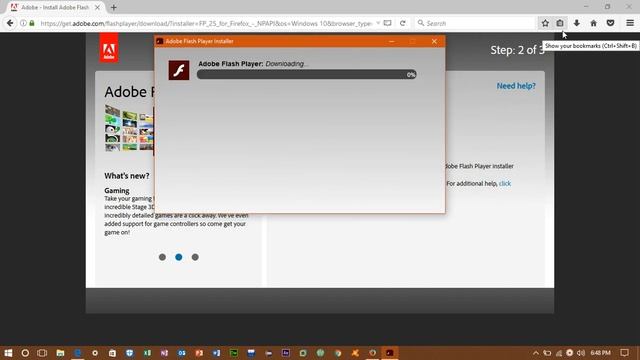Select the second (active) carousel dot

tap(178, 257)
